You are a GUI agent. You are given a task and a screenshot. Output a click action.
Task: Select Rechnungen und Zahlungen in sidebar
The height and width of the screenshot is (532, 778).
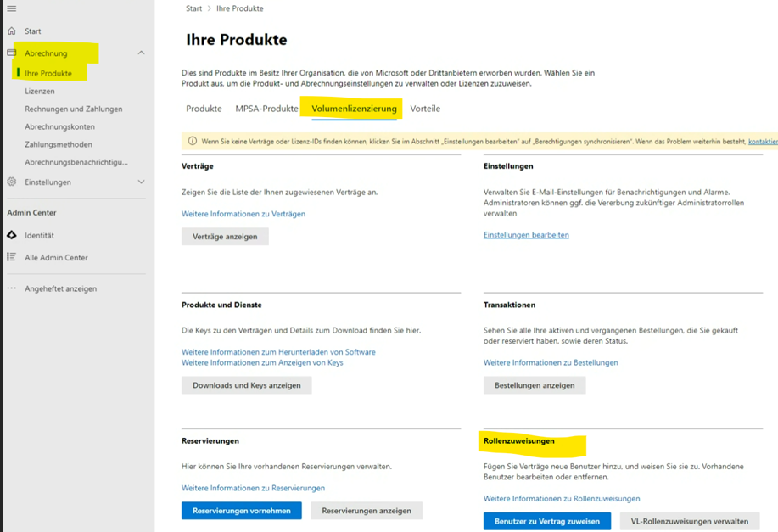click(x=74, y=109)
